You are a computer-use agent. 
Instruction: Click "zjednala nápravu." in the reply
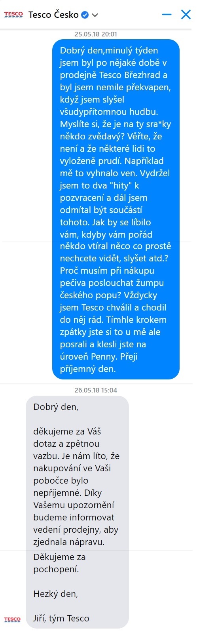pos(69,542)
